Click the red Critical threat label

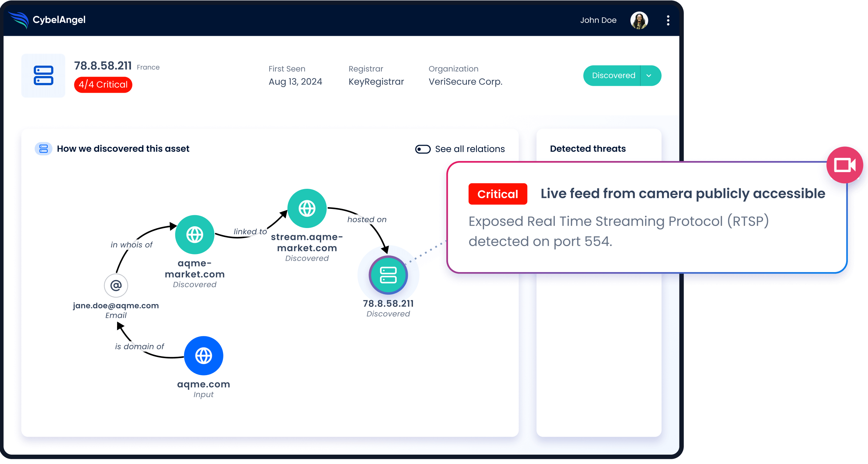(x=497, y=194)
